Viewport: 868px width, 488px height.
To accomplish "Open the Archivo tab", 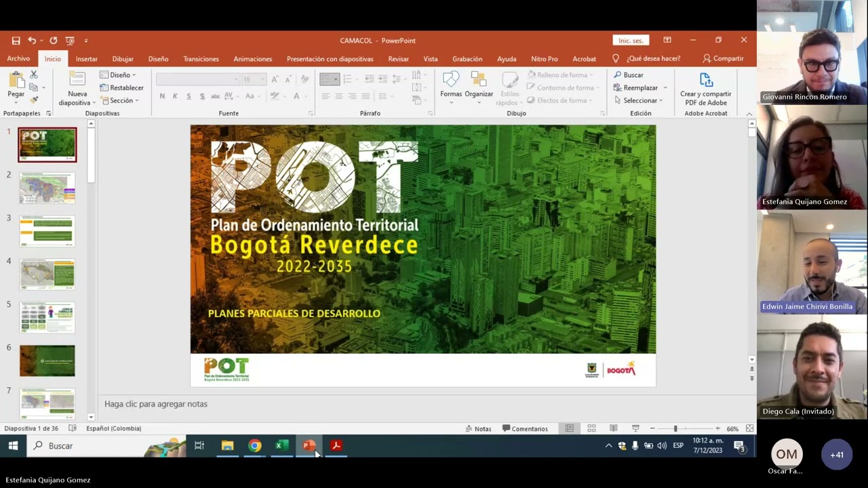I will click(x=18, y=59).
